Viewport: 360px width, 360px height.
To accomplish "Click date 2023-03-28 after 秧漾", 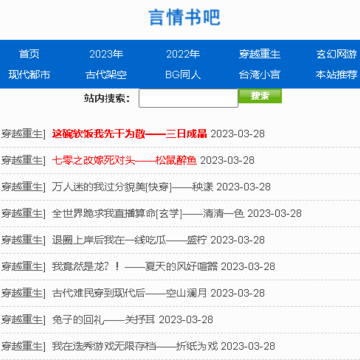I will 244,187.
